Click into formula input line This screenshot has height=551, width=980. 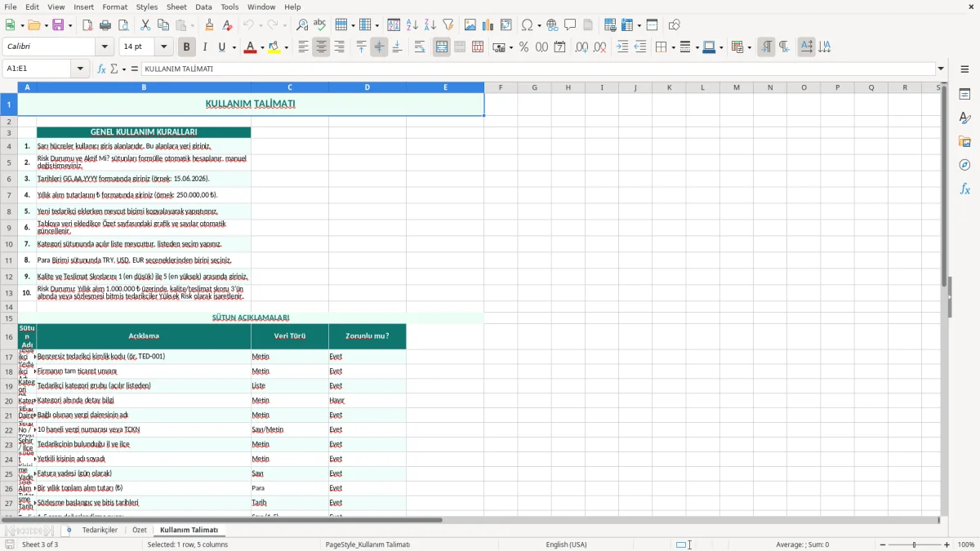537,69
